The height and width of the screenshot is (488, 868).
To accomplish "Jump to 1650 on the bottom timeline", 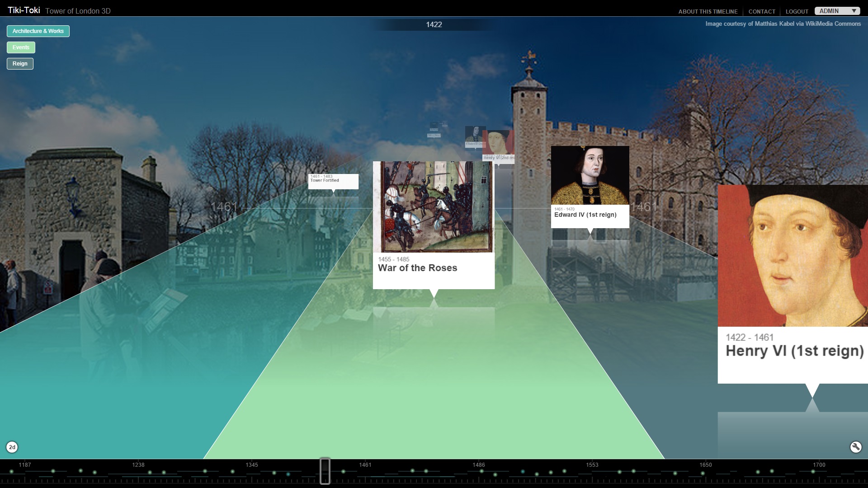I will 706,465.
